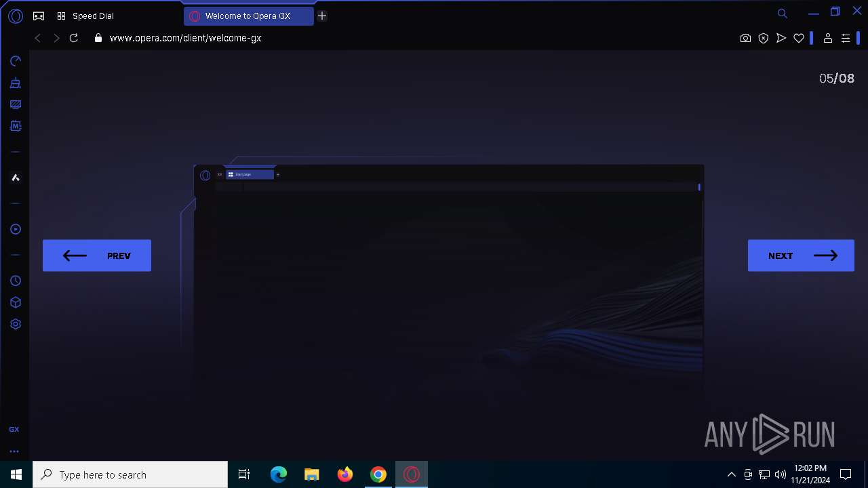Show hidden tray icons chevron
The image size is (868, 488).
[731, 474]
